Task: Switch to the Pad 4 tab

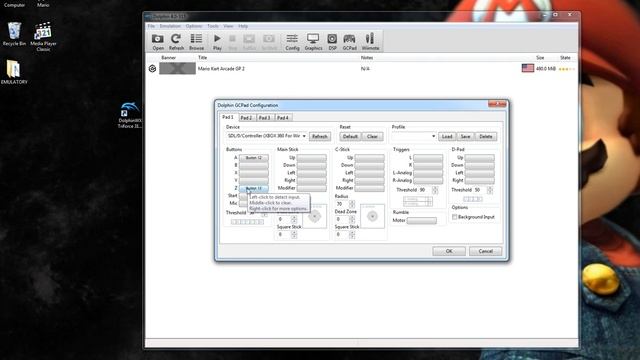Action: click(282, 118)
